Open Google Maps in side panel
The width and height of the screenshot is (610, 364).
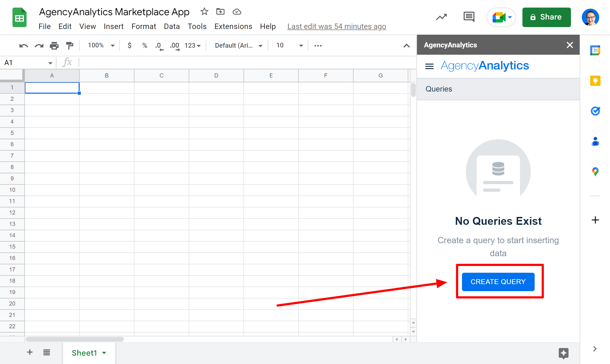(x=595, y=172)
